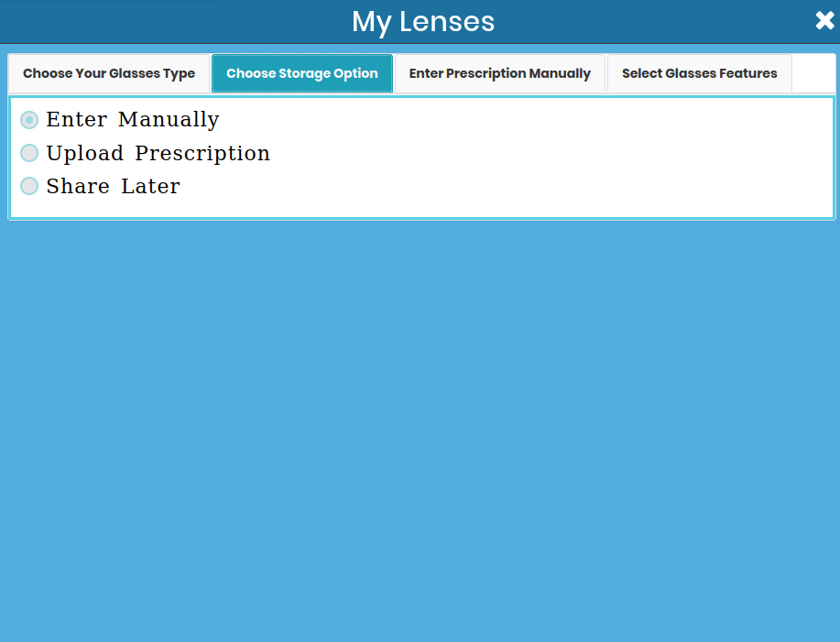Click the white X icon in header
This screenshot has width=840, height=642.
[x=824, y=21]
